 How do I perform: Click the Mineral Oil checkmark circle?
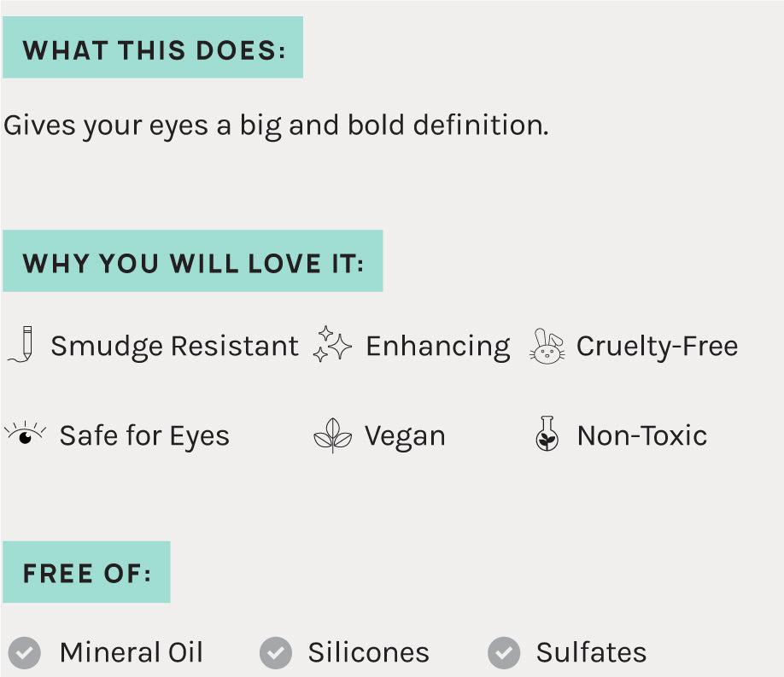pos(25,653)
